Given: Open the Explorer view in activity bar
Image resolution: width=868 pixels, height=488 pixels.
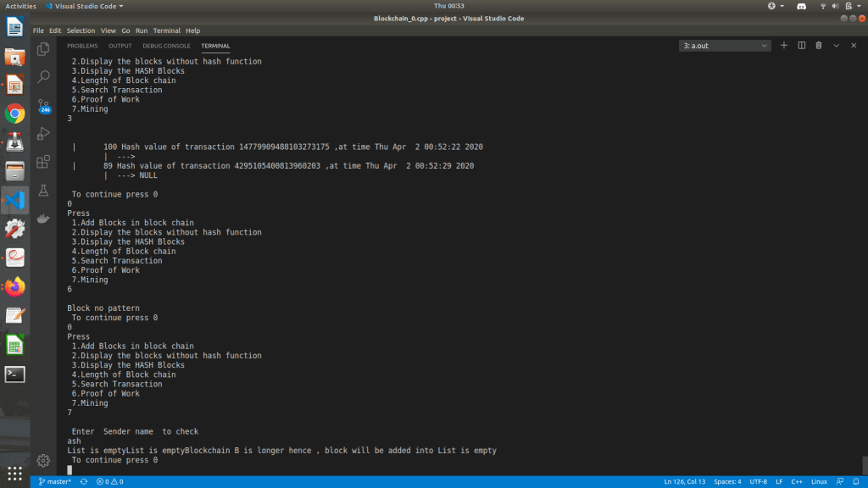Looking at the screenshot, I should click(43, 50).
